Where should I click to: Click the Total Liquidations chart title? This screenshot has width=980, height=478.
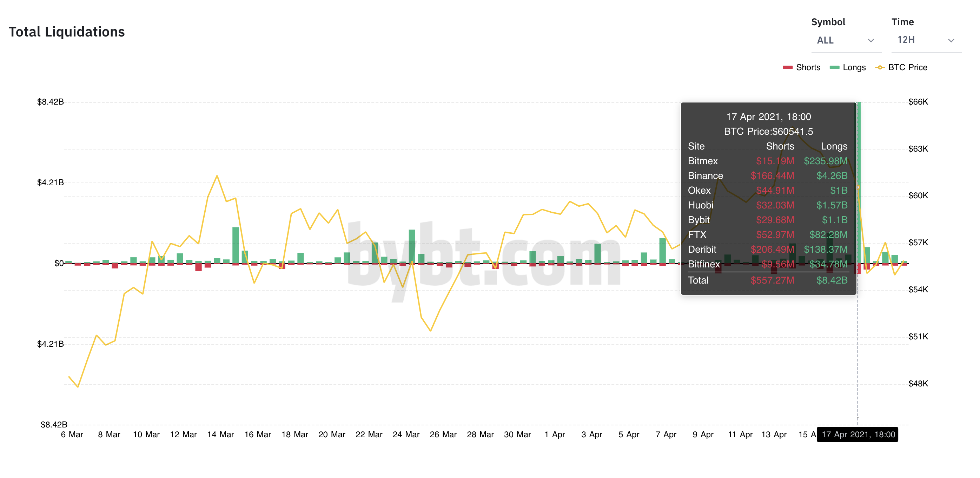(67, 32)
